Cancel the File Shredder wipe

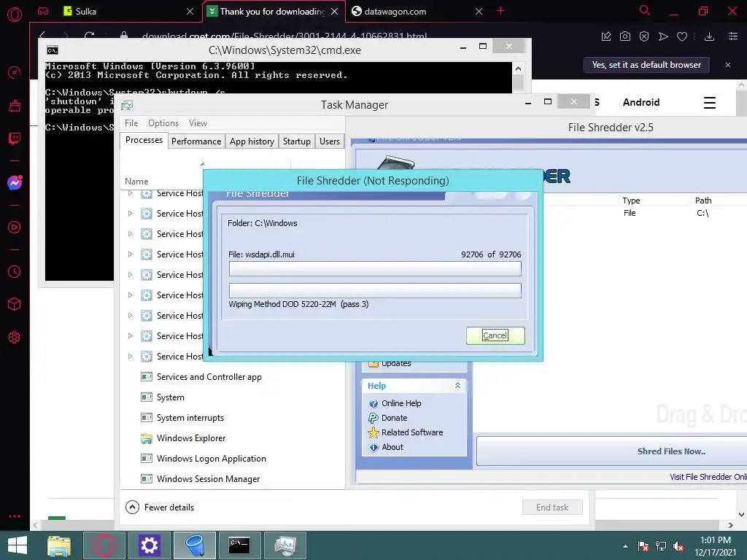tap(495, 335)
